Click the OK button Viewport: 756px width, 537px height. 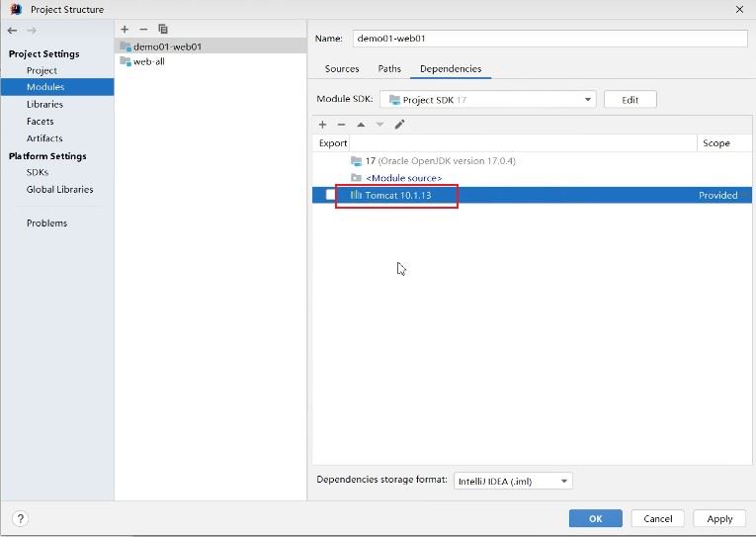[x=596, y=518]
